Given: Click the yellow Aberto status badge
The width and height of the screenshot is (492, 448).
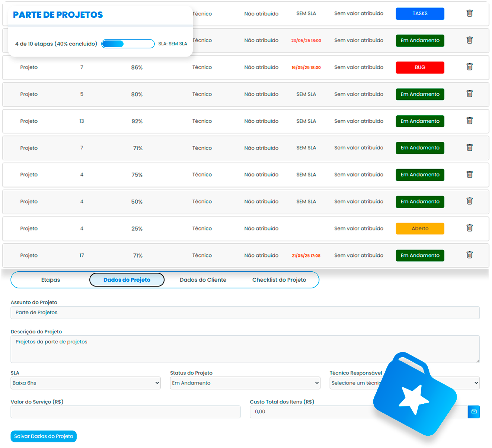Looking at the screenshot, I should coord(420,228).
